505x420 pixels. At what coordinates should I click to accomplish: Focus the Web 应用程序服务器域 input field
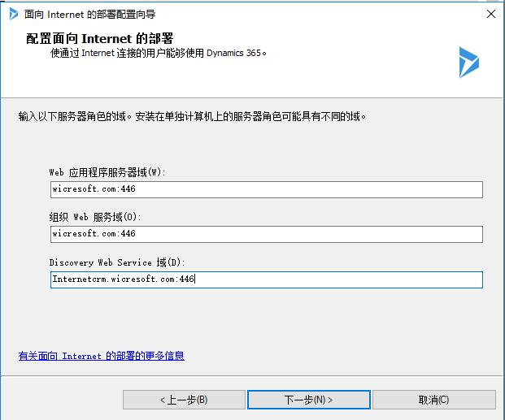pyautogui.click(x=267, y=189)
